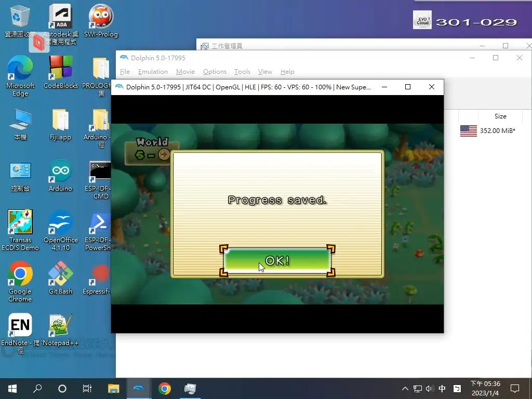Click the EVO Cloud logo badge
The width and height of the screenshot is (532, 399).
tap(422, 20)
